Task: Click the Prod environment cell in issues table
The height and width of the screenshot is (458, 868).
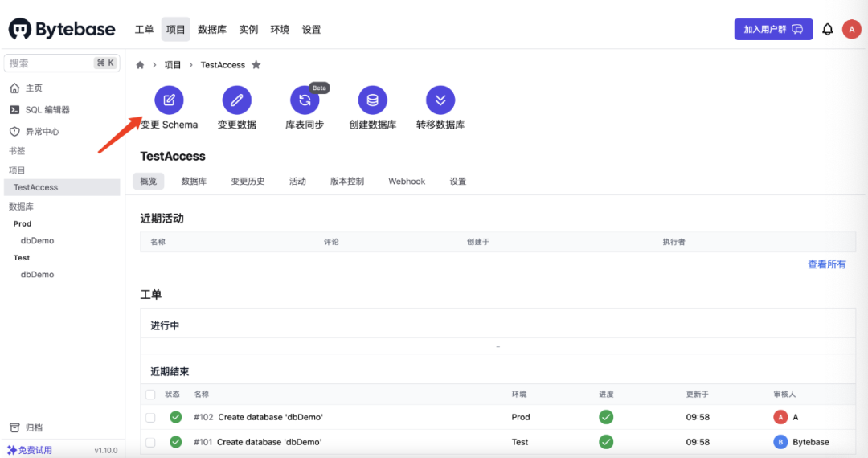Action: click(520, 417)
